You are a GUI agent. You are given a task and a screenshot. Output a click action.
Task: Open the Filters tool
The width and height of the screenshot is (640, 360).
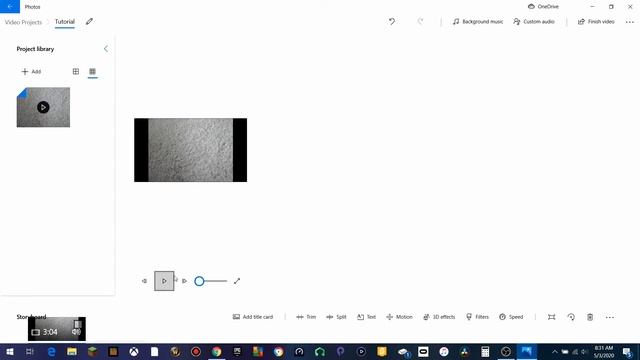pyautogui.click(x=477, y=317)
